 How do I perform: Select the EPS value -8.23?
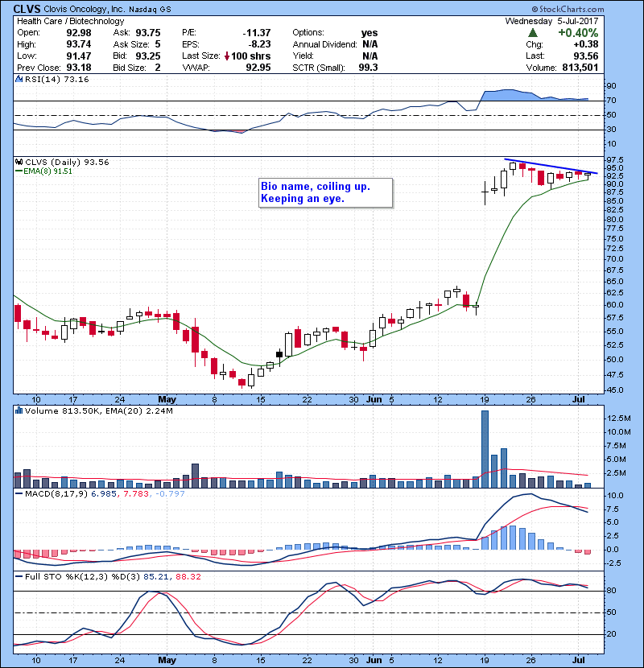[x=259, y=44]
